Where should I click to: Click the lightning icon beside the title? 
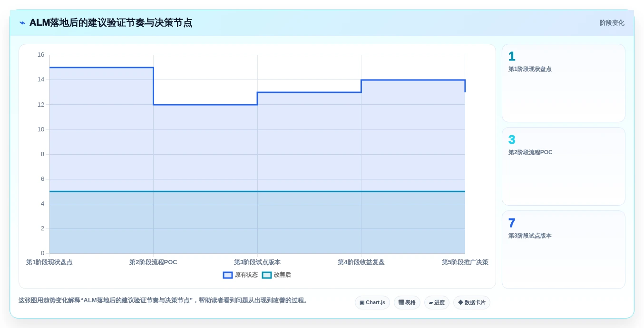(22, 23)
